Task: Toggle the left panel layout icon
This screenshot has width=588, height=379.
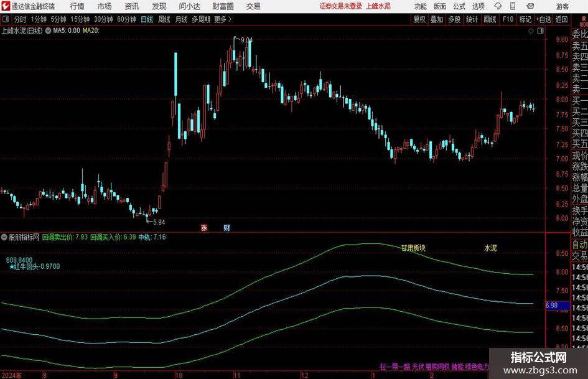Action: click(6, 19)
